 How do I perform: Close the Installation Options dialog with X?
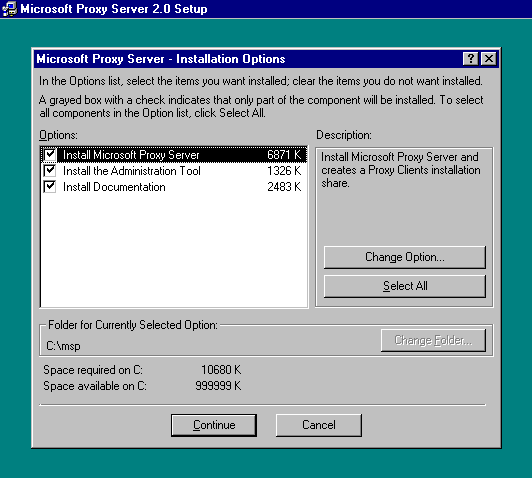tap(489, 59)
